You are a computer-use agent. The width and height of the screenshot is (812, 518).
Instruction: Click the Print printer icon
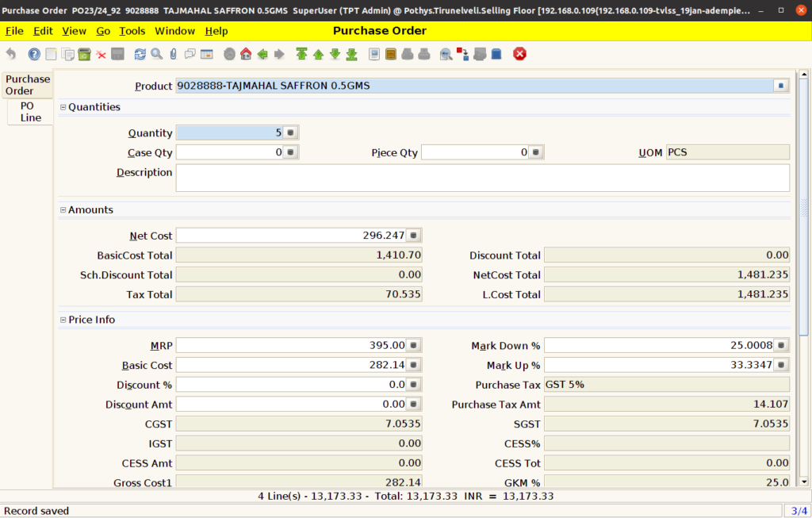424,54
